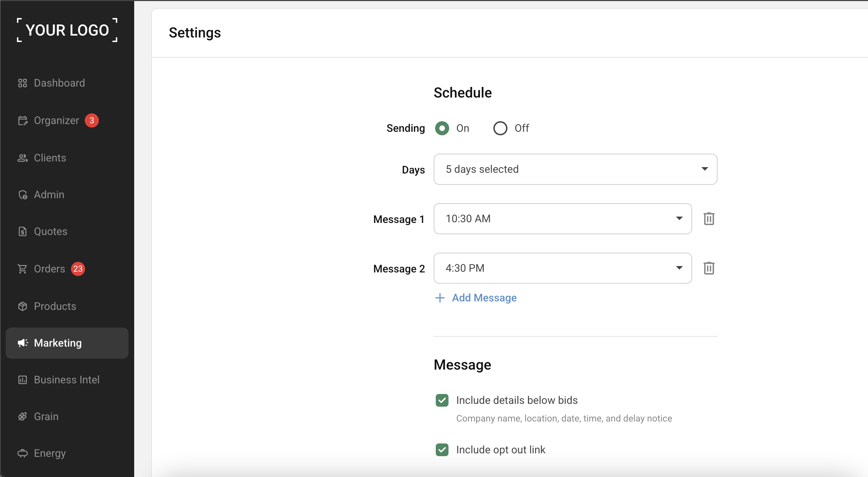Image resolution: width=868 pixels, height=477 pixels.
Task: Expand the Message 1 time dropdown
Action: (x=563, y=219)
